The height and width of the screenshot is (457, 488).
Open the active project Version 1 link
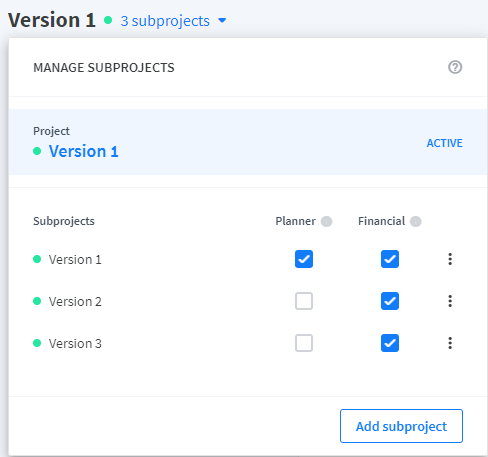pyautogui.click(x=84, y=151)
